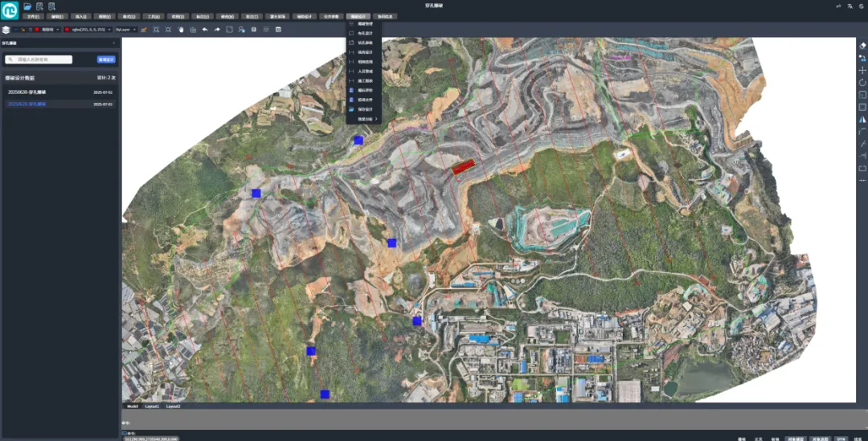
Task: Click the open folder icon in title bar
Action: pos(28,6)
